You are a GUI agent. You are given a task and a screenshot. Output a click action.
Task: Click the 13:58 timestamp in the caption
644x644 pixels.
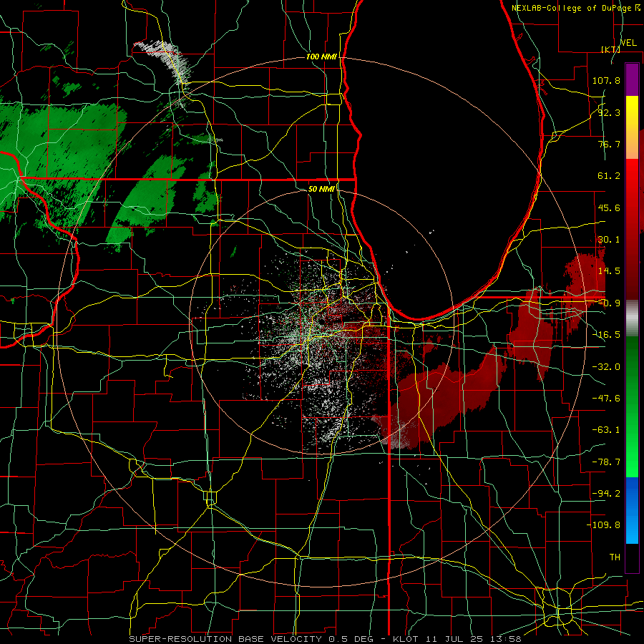[506, 639]
